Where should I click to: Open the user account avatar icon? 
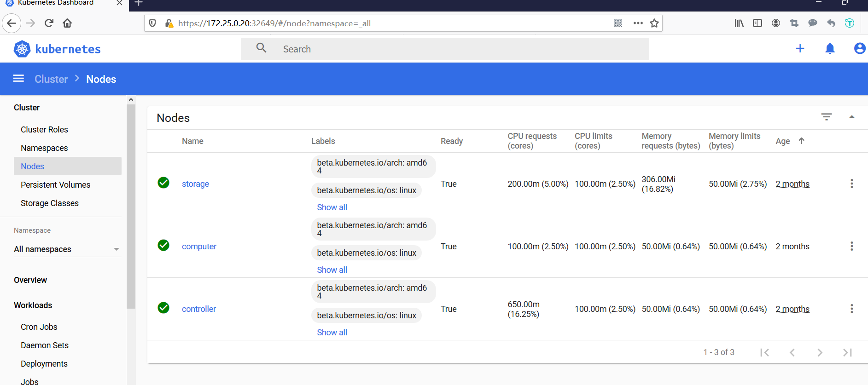pyautogui.click(x=859, y=48)
